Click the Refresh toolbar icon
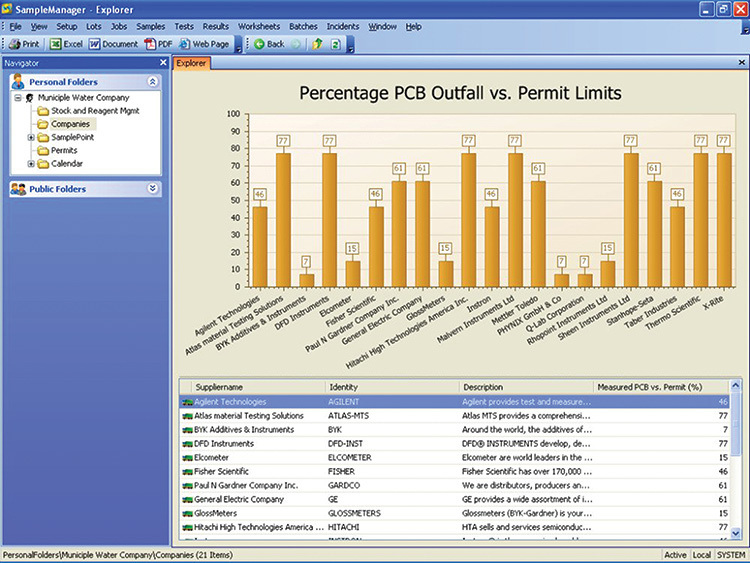750x563 pixels. 336,44
